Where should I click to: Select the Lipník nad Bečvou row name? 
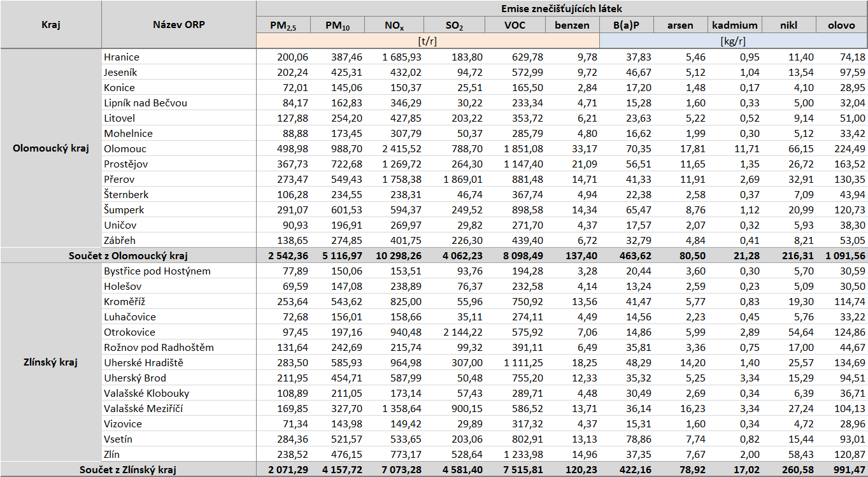coord(146,103)
